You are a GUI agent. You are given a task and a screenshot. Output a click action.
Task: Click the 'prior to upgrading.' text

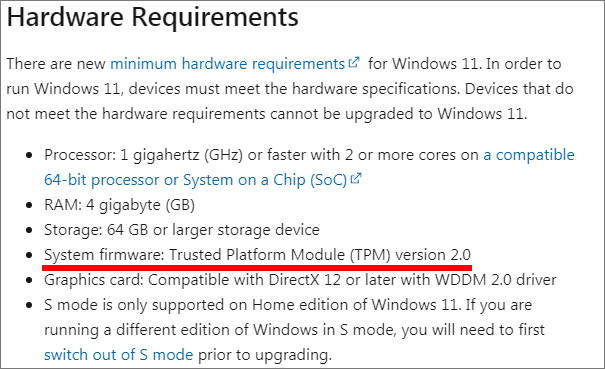[265, 355]
